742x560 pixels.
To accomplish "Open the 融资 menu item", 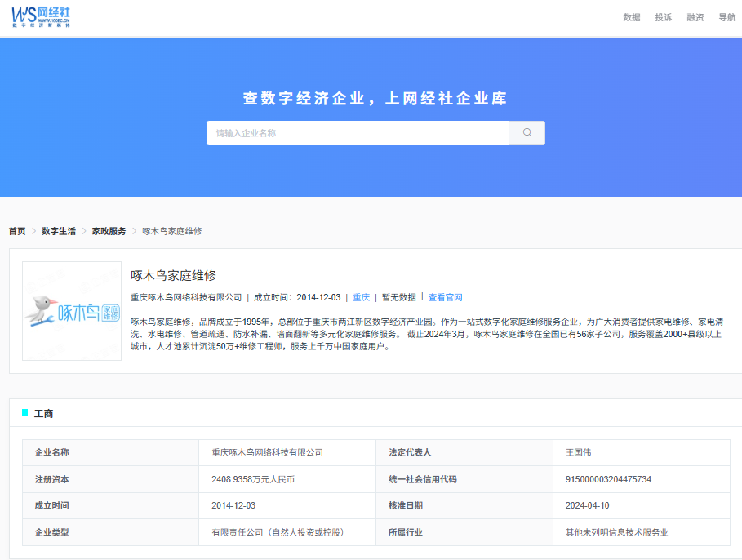I will point(695,17).
